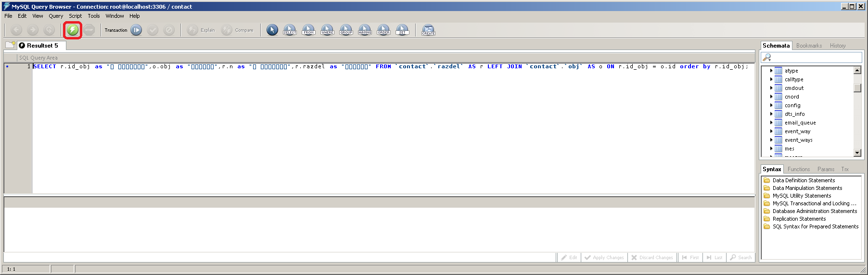Expand the atype table node
Image resolution: width=868 pixels, height=275 pixels.
tap(771, 71)
